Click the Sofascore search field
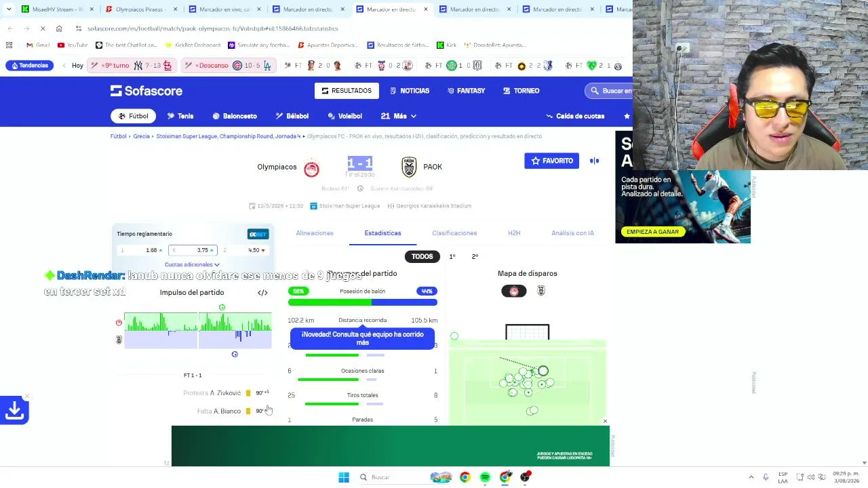Screen dimensions: 868x488 [609, 91]
